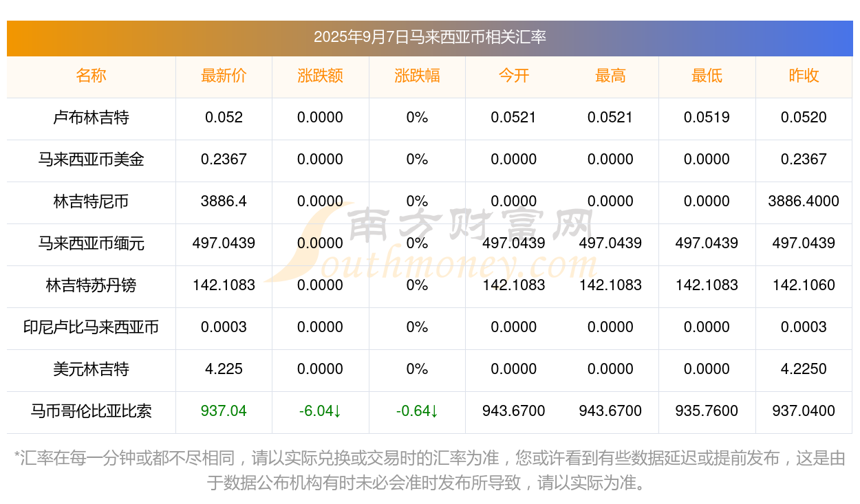The image size is (860, 504).
Task: Click previous close 0.0520 for 卢布林吉特
Action: 804,118
